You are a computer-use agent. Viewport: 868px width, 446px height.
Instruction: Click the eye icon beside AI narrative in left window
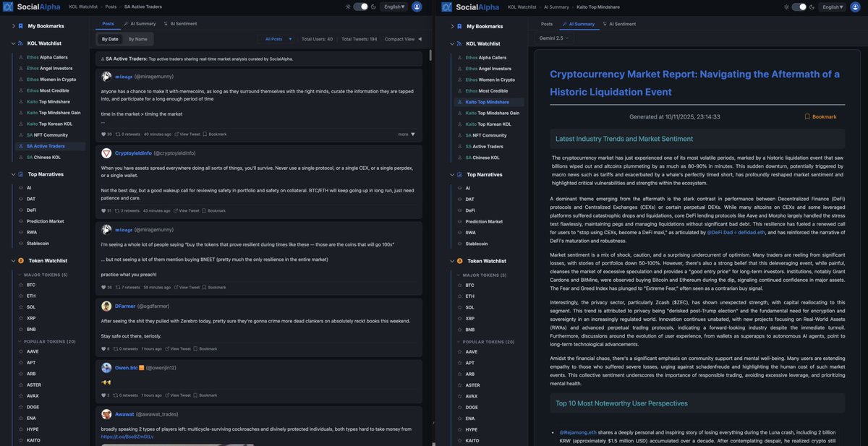[20, 187]
